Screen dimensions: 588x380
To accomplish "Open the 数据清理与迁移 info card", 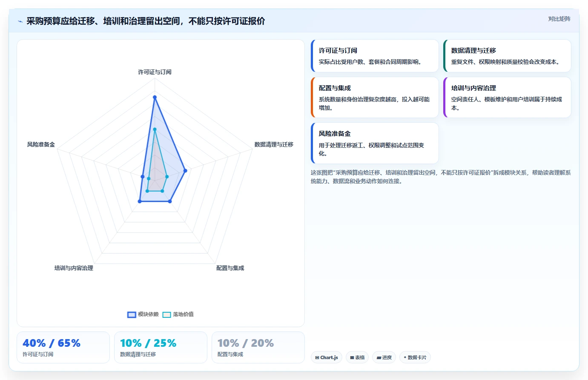I will (x=507, y=56).
